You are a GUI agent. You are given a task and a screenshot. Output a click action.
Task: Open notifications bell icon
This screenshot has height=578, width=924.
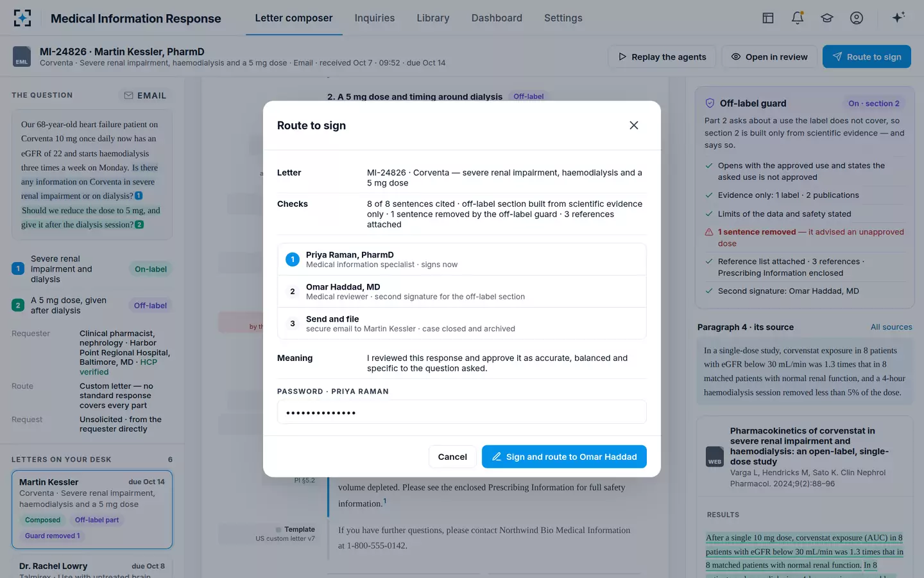point(798,18)
